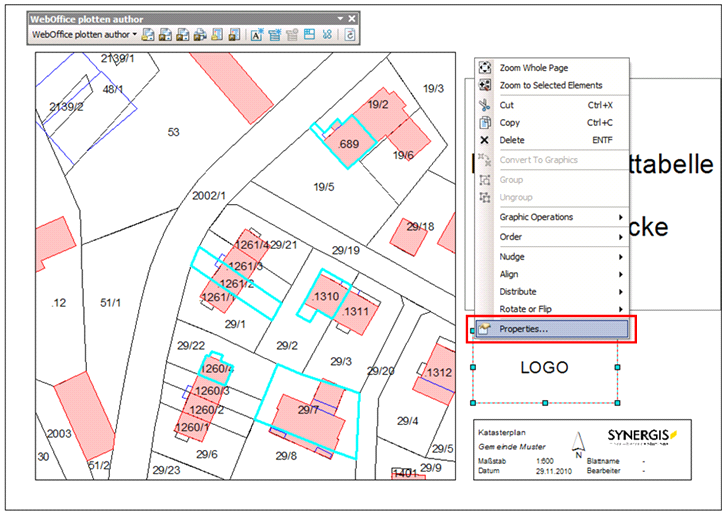Click the scissors icon for Cut
Viewport: 727px width, 513px height.
pyautogui.click(x=485, y=105)
